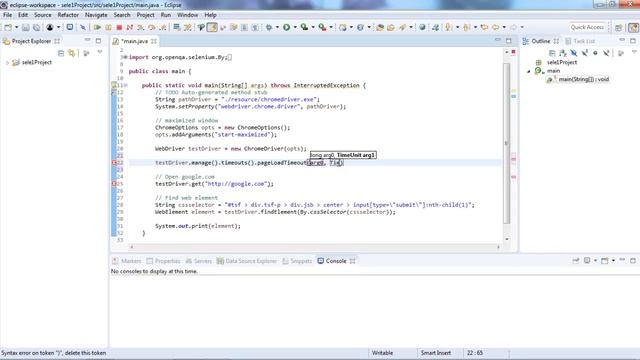Click the Open Type toolbar icon

coord(380,27)
